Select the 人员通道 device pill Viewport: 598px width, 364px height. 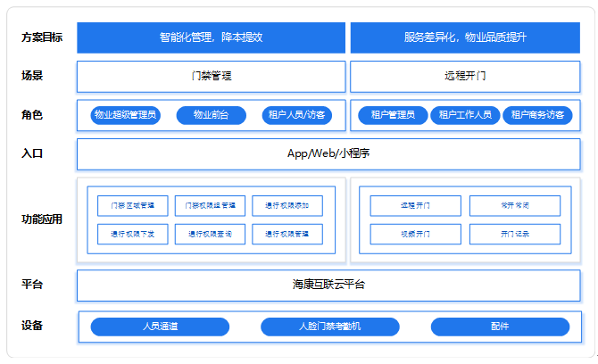[x=160, y=327]
